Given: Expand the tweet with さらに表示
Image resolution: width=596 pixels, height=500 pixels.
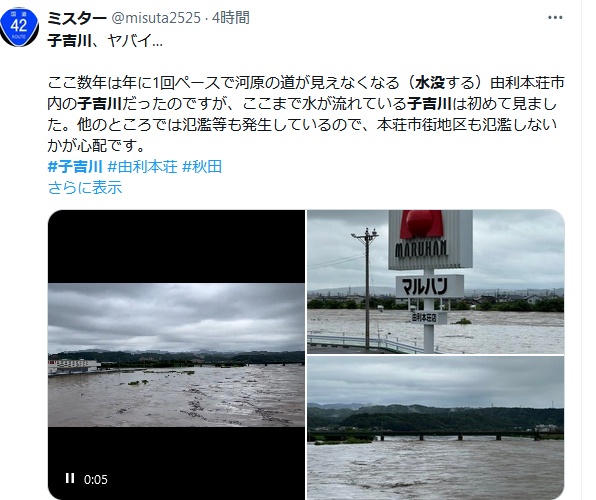Looking at the screenshot, I should 85,187.
